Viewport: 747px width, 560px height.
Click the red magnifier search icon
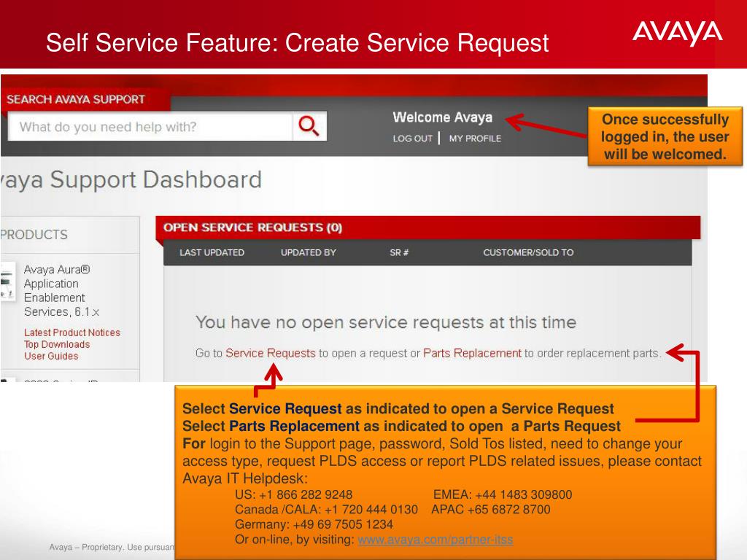(309, 126)
